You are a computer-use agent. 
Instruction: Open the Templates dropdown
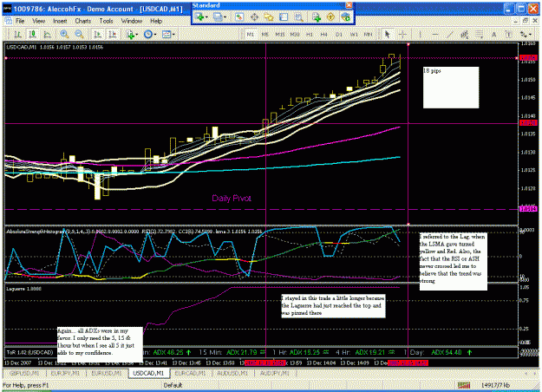[x=168, y=34]
